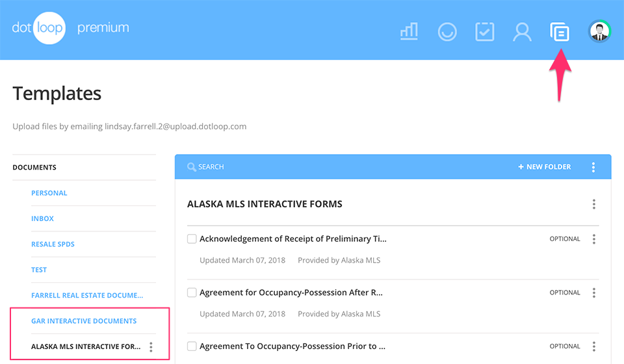Screen dimensions: 624x364
Task: Open the Inbox folder
Action: [x=43, y=218]
